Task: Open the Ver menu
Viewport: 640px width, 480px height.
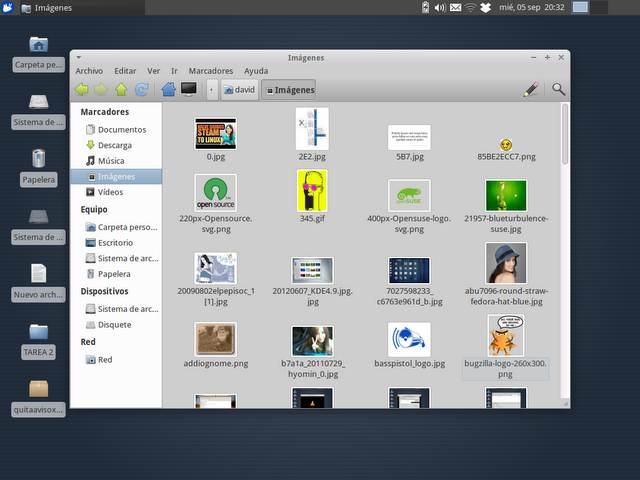Action: coord(153,71)
